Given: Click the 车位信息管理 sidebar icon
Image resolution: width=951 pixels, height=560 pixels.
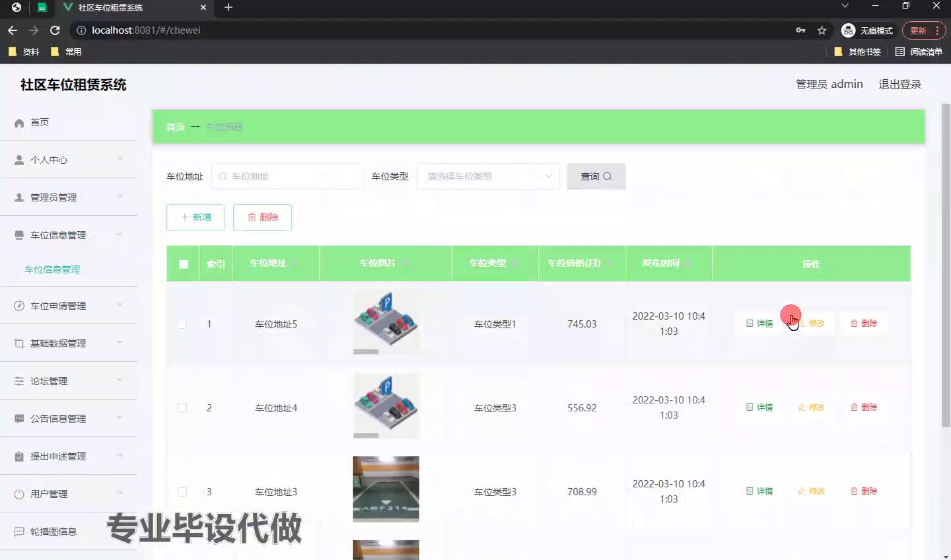Looking at the screenshot, I should [x=19, y=235].
